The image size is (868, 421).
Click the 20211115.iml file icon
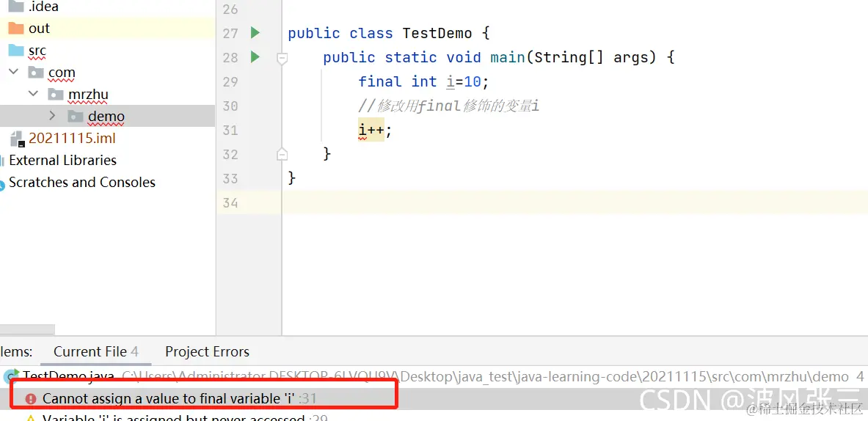click(x=17, y=139)
